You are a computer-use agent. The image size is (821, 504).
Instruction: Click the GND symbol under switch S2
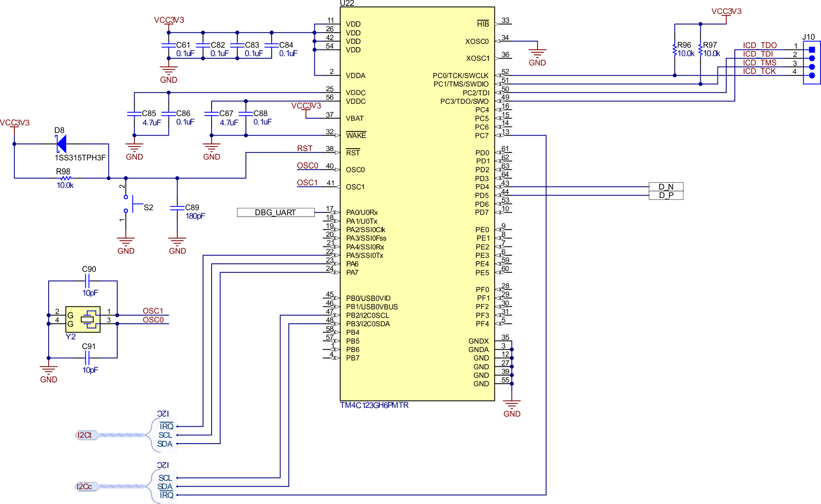coord(126,245)
